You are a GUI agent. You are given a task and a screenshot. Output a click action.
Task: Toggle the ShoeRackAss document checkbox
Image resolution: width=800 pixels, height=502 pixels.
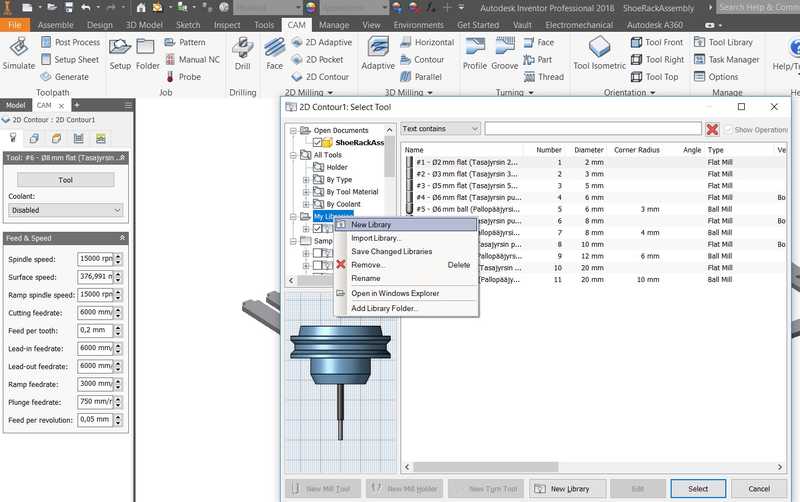pos(317,142)
